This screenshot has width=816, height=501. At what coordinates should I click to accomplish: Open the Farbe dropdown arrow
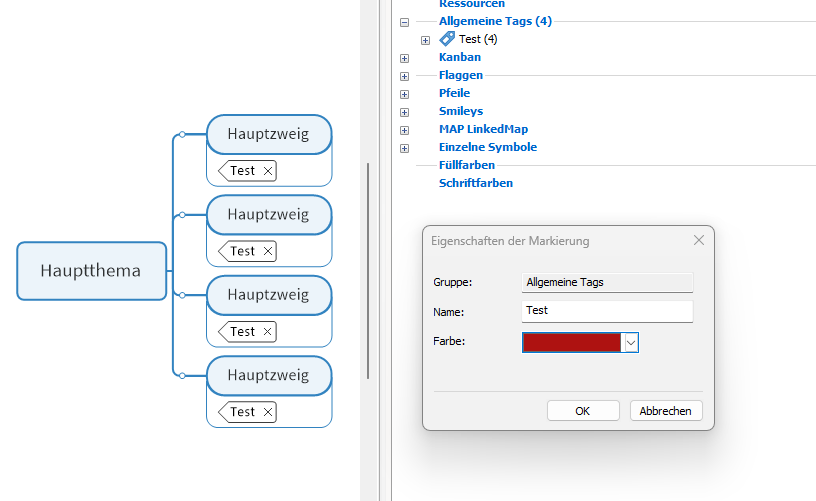[630, 343]
